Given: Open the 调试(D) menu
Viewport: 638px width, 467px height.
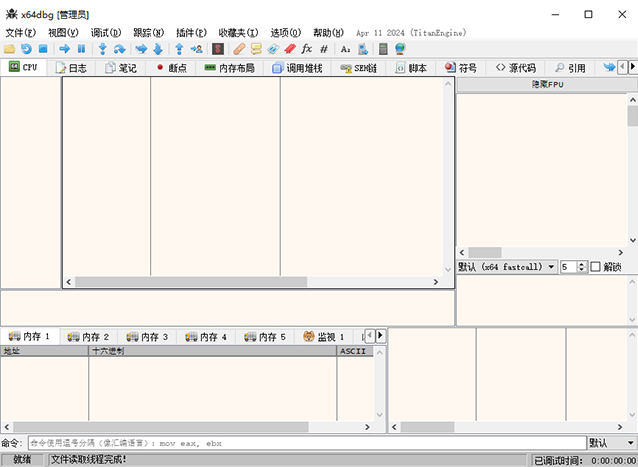Looking at the screenshot, I should [x=106, y=33].
